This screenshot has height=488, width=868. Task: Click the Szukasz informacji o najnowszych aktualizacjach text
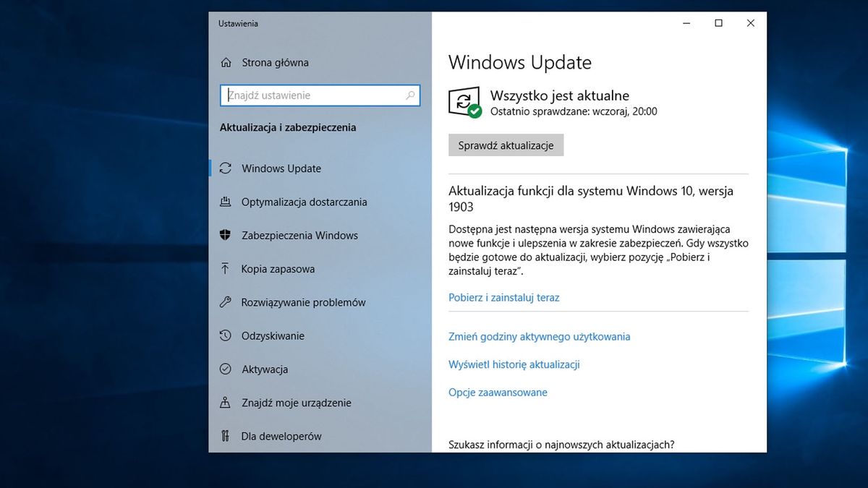click(561, 445)
